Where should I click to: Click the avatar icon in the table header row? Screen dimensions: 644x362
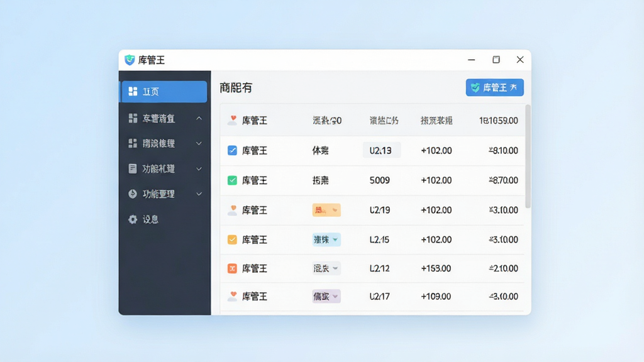click(x=232, y=120)
